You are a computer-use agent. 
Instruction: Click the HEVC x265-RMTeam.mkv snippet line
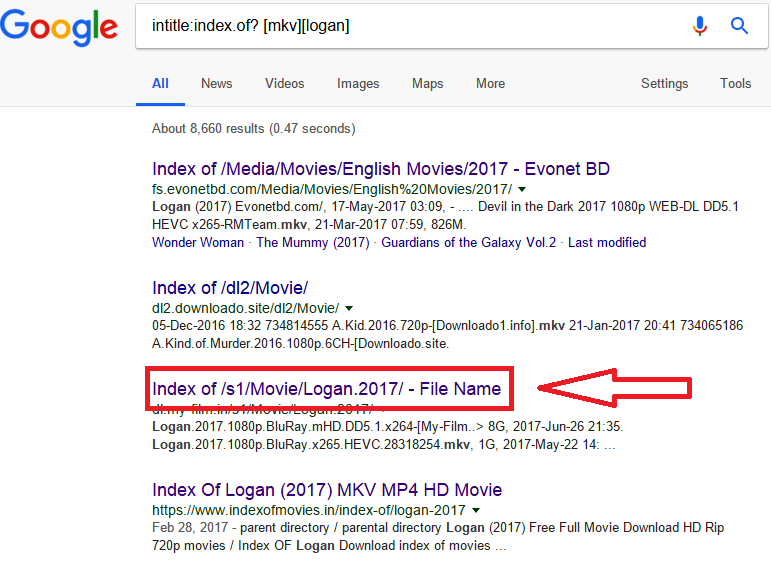point(309,225)
